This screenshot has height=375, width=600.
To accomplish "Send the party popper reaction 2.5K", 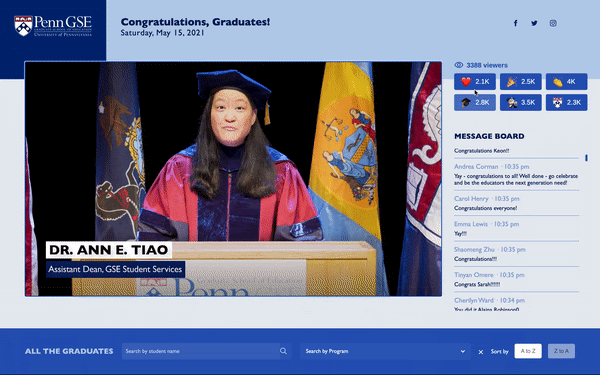I will coord(521,82).
